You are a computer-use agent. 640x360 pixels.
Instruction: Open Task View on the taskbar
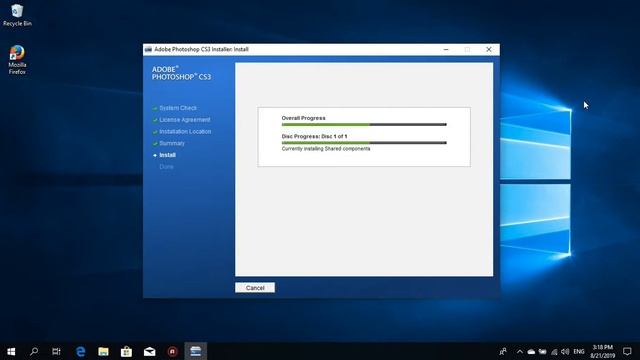tap(56, 351)
